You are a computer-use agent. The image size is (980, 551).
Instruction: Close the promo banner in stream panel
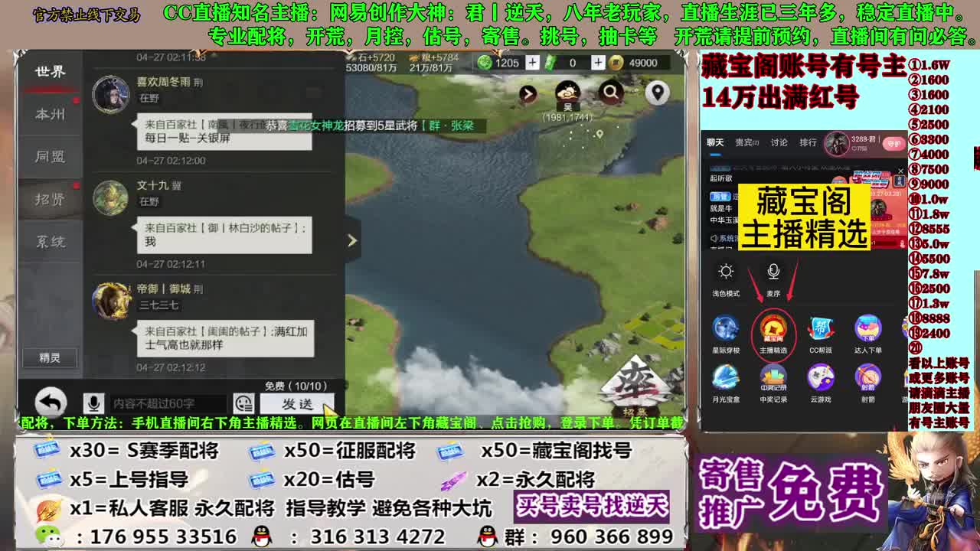(901, 171)
